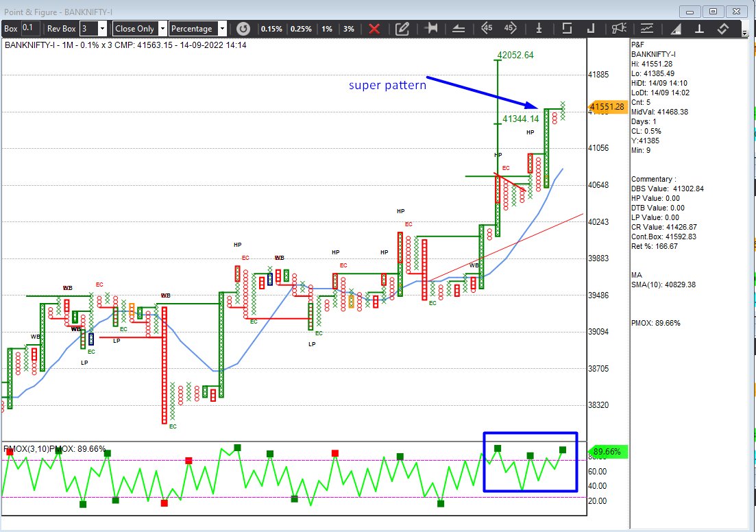The width and height of the screenshot is (756, 532).
Task: Click the refresh chart icon
Action: point(243,29)
